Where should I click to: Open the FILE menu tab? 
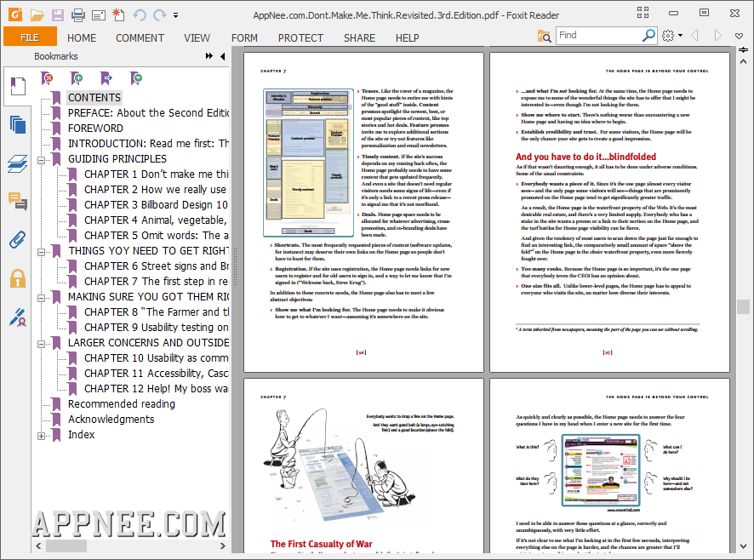tap(30, 37)
